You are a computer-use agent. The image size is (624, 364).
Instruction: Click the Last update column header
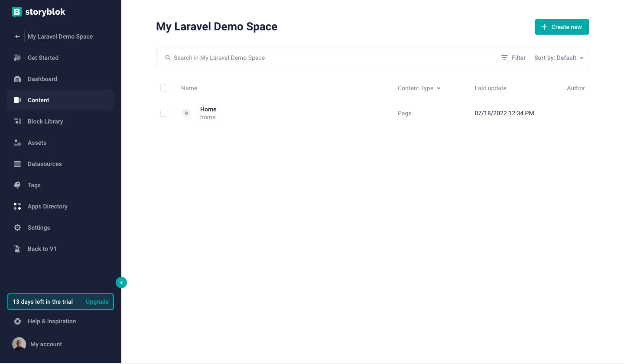[x=491, y=88]
